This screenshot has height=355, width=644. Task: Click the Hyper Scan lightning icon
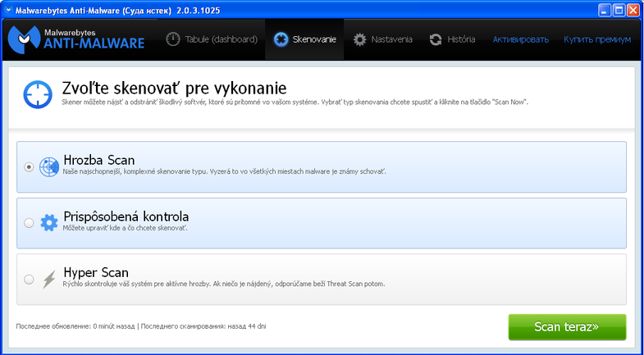click(x=50, y=279)
